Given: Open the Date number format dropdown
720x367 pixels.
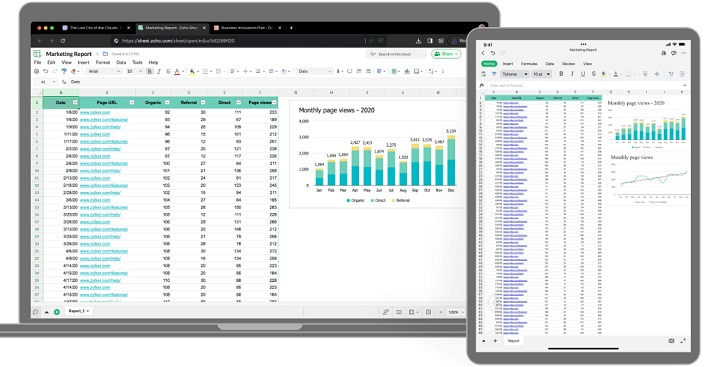Looking at the screenshot, I should [x=315, y=71].
